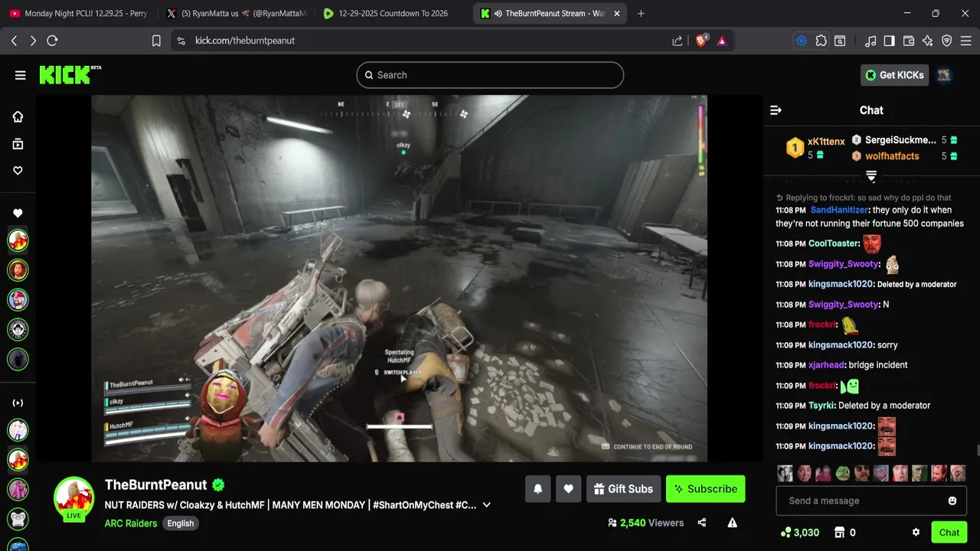This screenshot has width=980, height=551.
Task: Click the 3,030 channel points icon
Action: 786,533
